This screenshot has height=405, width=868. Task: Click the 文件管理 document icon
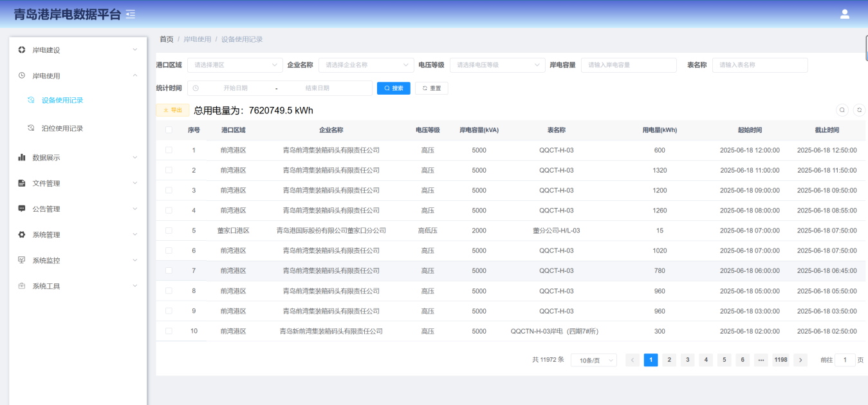tap(22, 183)
